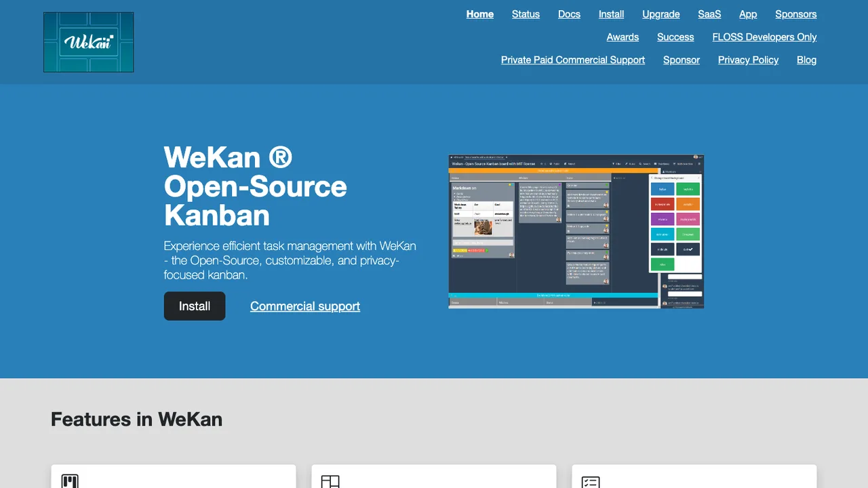
Task: Open the Success link
Action: tap(675, 37)
